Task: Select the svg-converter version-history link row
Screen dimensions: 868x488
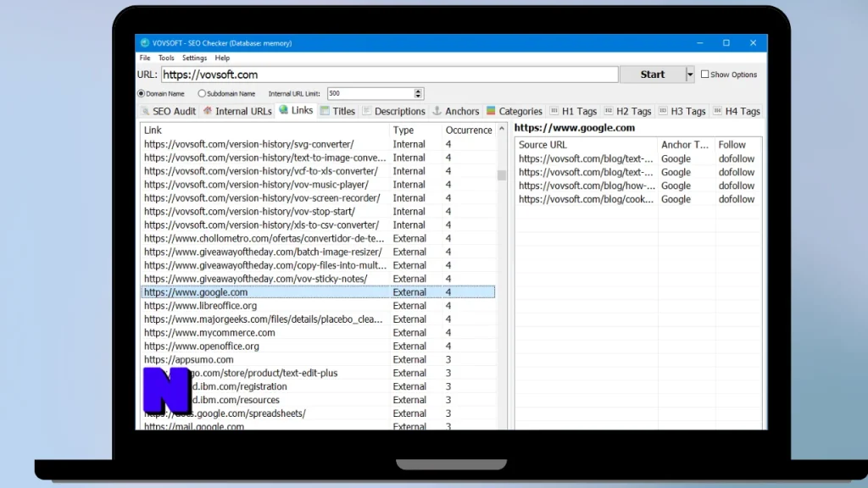Action: pos(319,144)
